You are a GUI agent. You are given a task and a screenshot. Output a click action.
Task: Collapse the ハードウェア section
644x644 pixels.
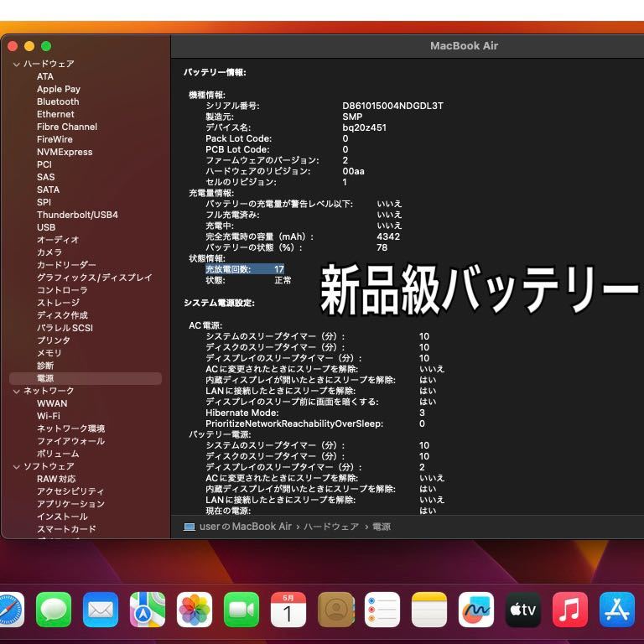point(17,64)
